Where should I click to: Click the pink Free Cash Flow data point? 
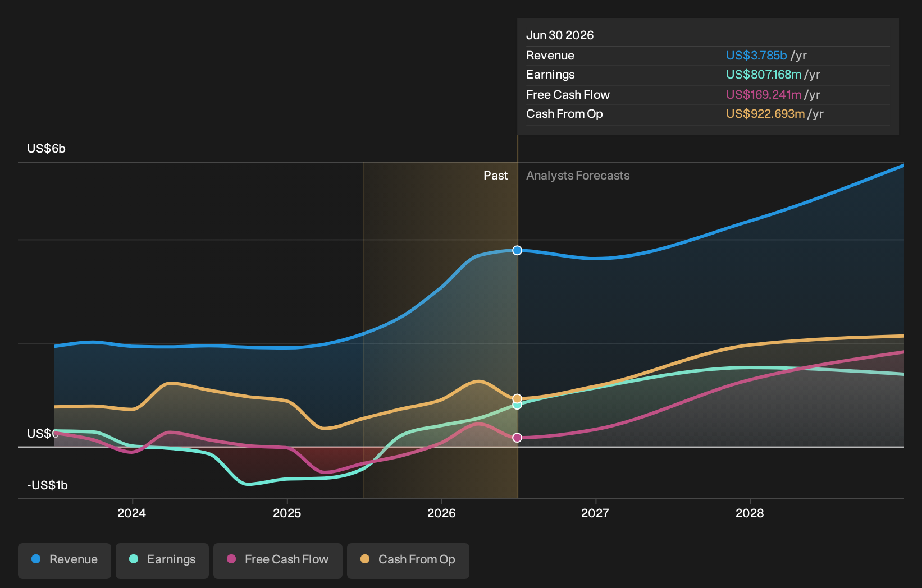517,438
